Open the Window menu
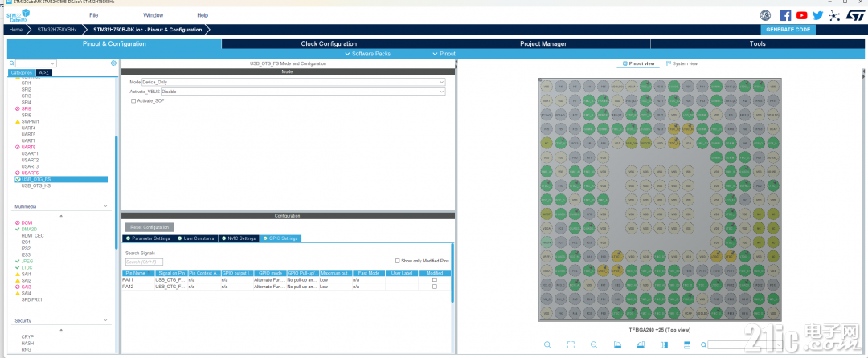 pyautogui.click(x=154, y=15)
